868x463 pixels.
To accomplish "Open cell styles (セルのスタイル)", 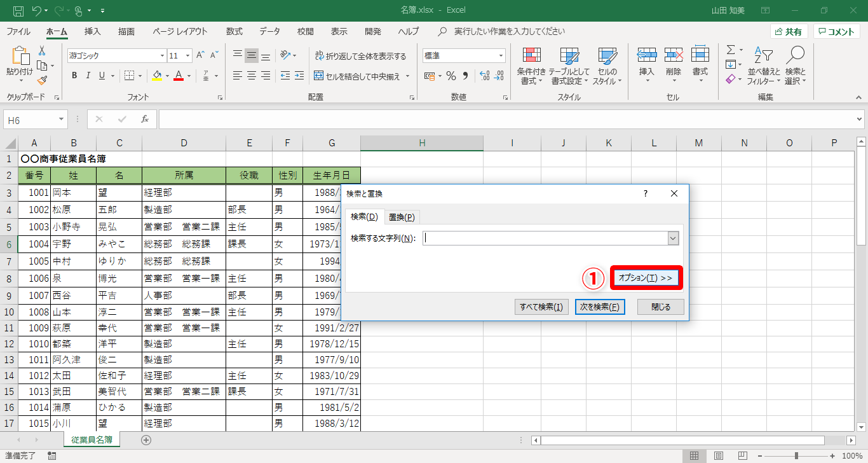I will point(607,66).
